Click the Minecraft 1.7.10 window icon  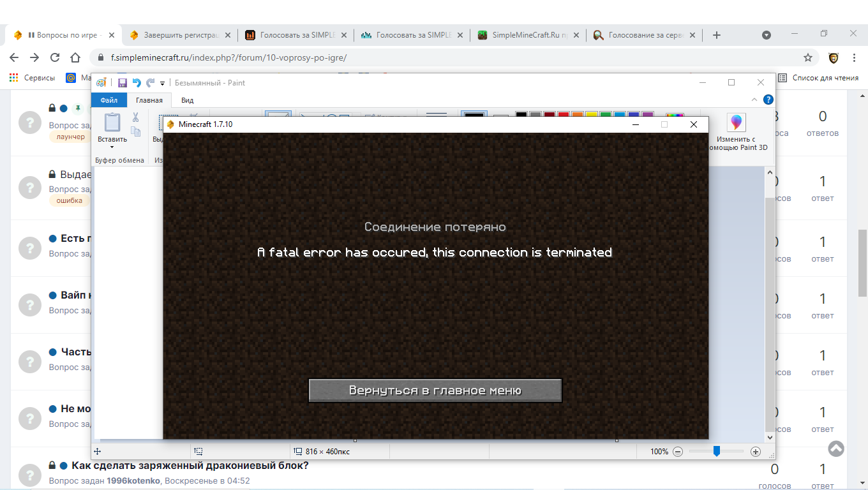[170, 124]
